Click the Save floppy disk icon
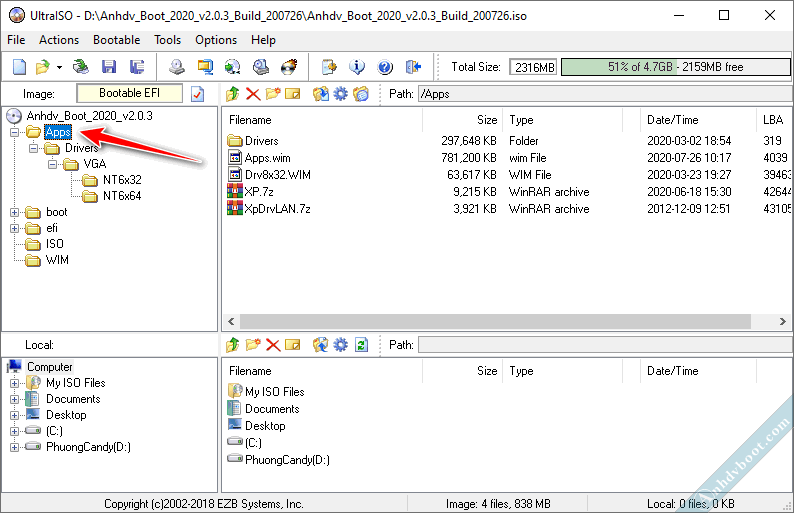 [x=109, y=67]
